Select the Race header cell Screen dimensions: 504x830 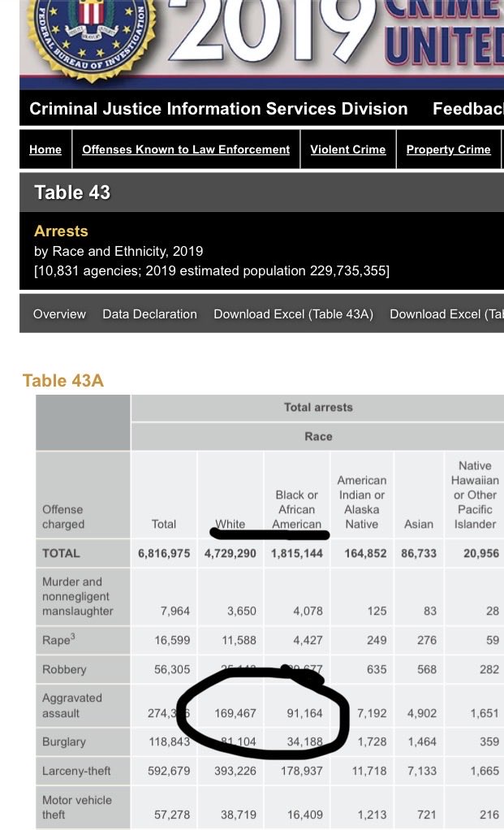point(318,437)
